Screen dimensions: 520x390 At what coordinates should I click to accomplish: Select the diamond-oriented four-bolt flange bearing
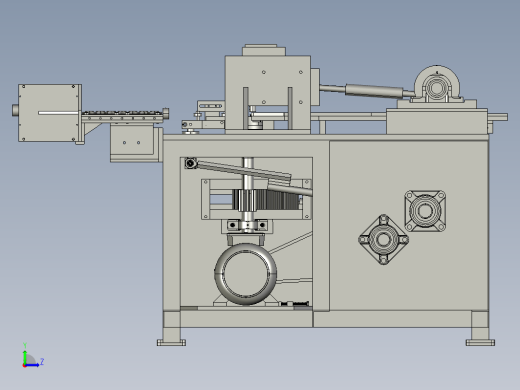(383, 239)
